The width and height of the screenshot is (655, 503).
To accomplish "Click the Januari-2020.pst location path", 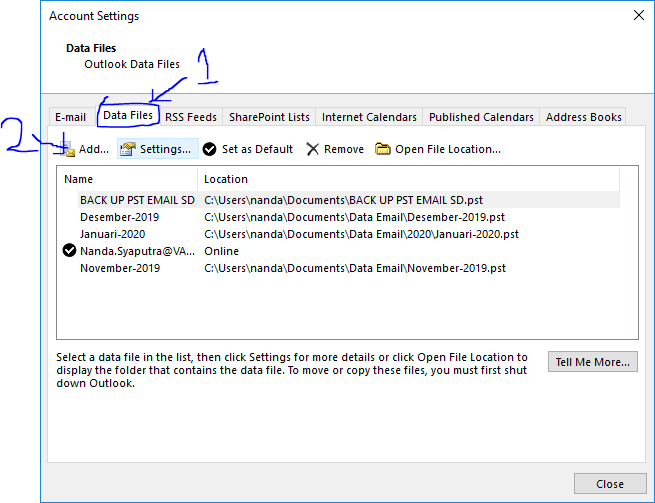I will point(361,234).
